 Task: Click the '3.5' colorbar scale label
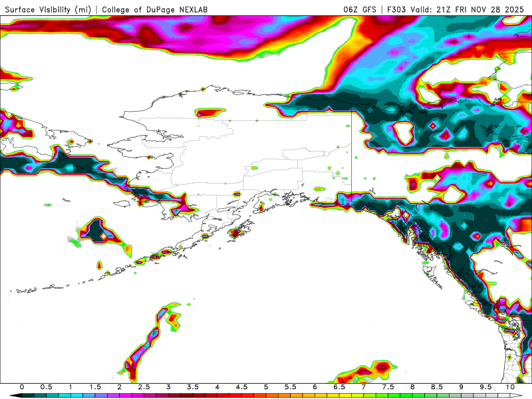193,387
